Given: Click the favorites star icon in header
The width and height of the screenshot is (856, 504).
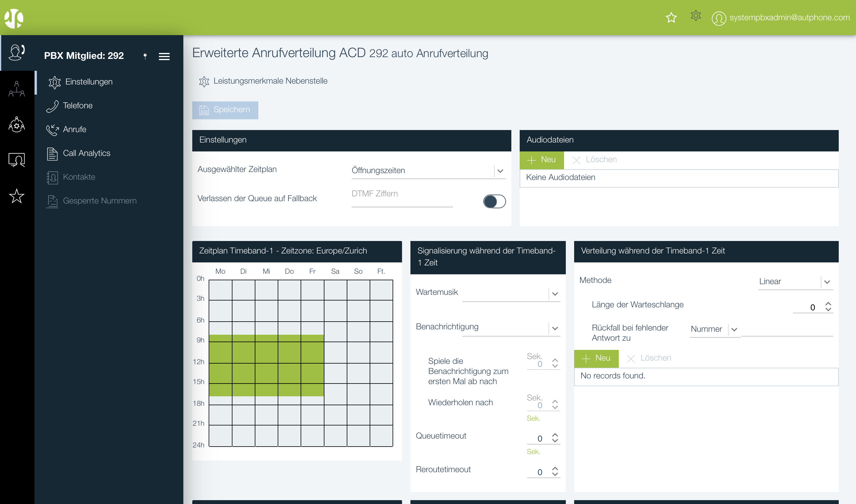Looking at the screenshot, I should click(671, 18).
